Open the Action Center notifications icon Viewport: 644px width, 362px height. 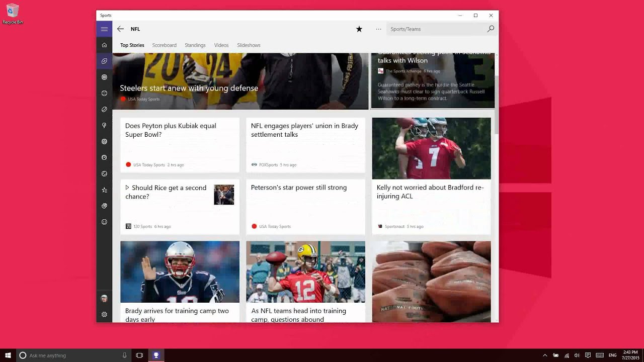(588, 355)
